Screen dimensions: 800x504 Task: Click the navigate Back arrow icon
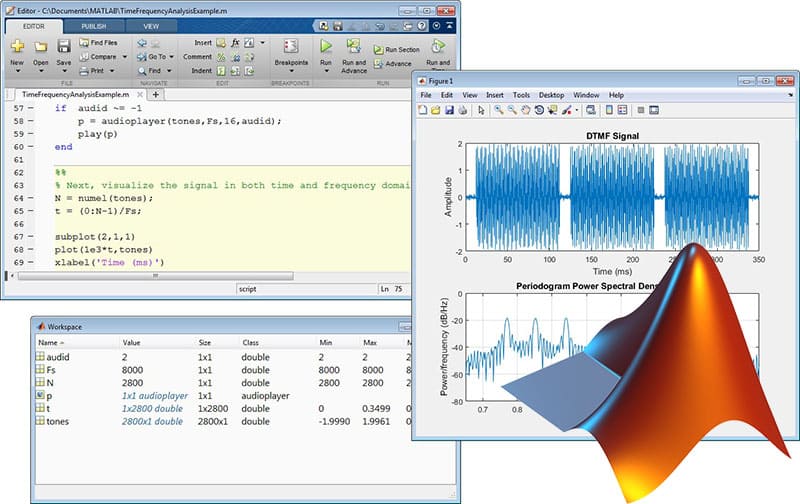142,43
